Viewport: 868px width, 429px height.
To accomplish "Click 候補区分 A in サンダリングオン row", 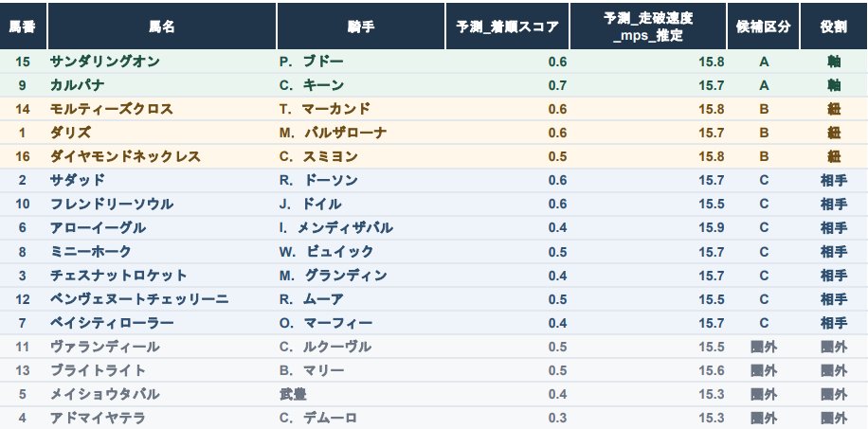I will (764, 62).
